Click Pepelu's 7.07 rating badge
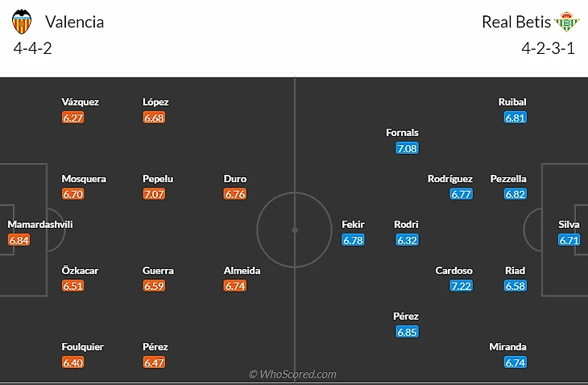 [154, 194]
